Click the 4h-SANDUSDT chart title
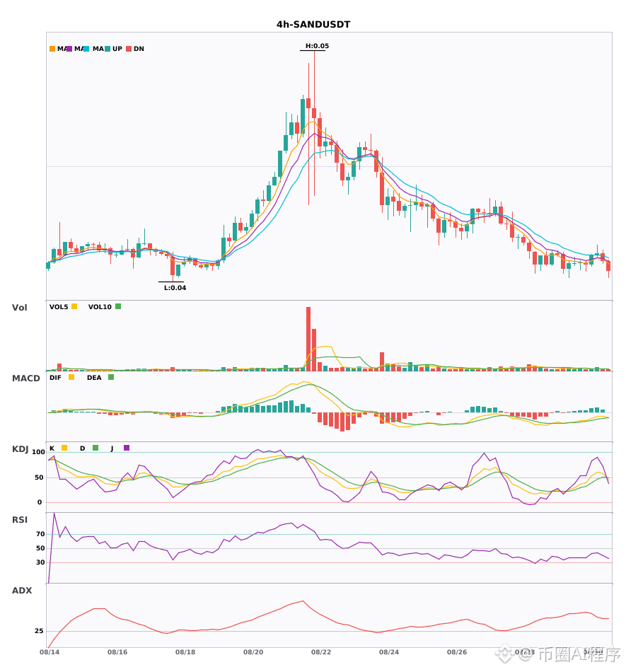The image size is (626, 672). (x=313, y=25)
